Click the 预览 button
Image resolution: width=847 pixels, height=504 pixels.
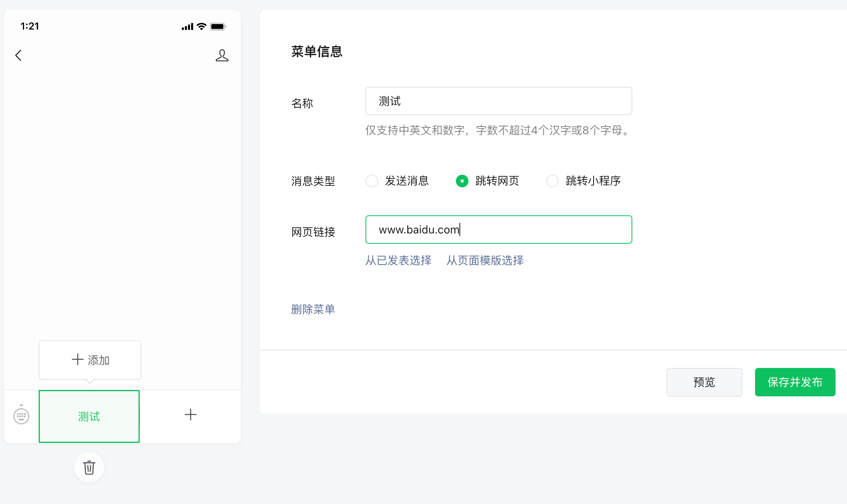[x=704, y=382]
